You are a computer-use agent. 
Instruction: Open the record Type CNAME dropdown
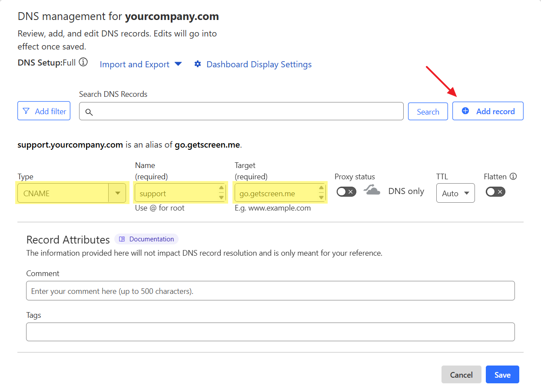pyautogui.click(x=72, y=193)
